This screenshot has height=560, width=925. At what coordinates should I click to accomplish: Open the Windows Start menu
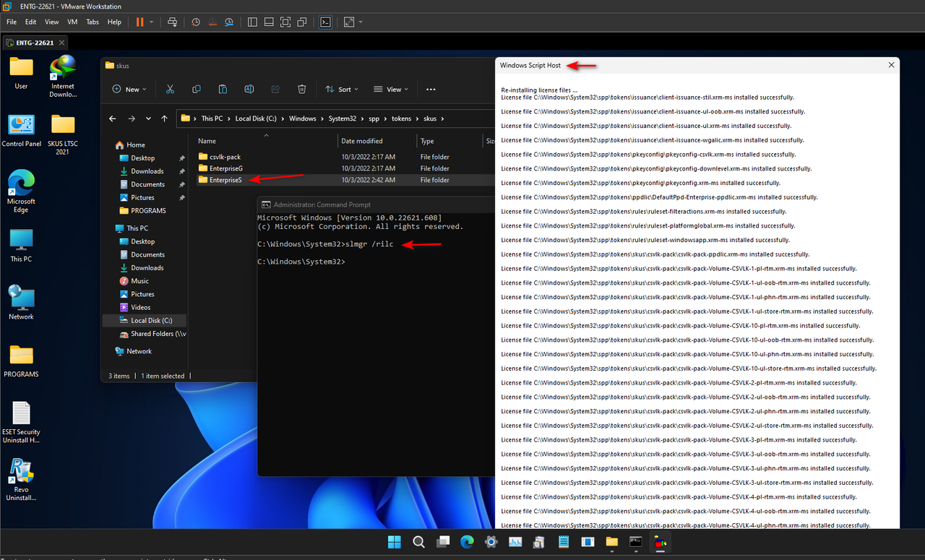(395, 542)
